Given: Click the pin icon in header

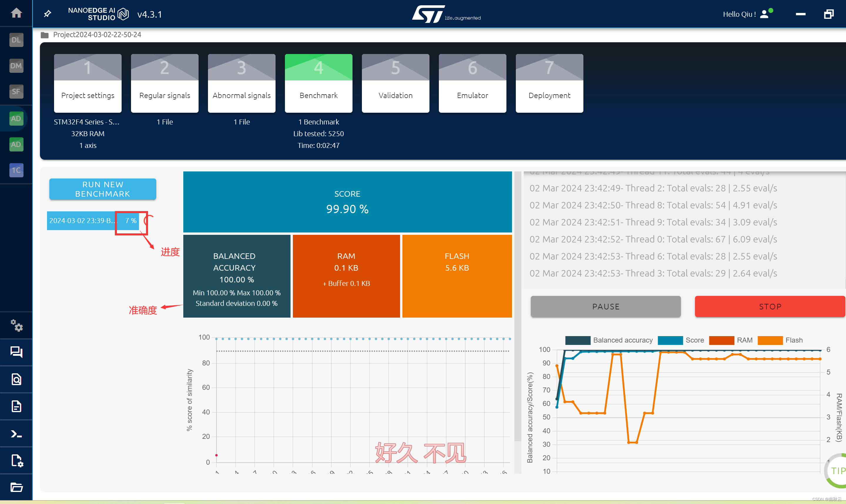Looking at the screenshot, I should pos(48,14).
